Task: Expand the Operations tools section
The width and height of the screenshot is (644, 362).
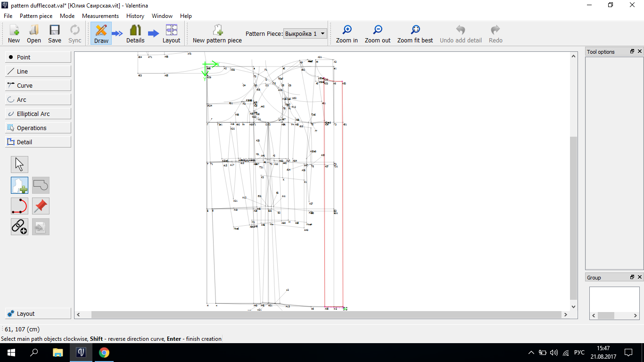Action: pyautogui.click(x=38, y=128)
